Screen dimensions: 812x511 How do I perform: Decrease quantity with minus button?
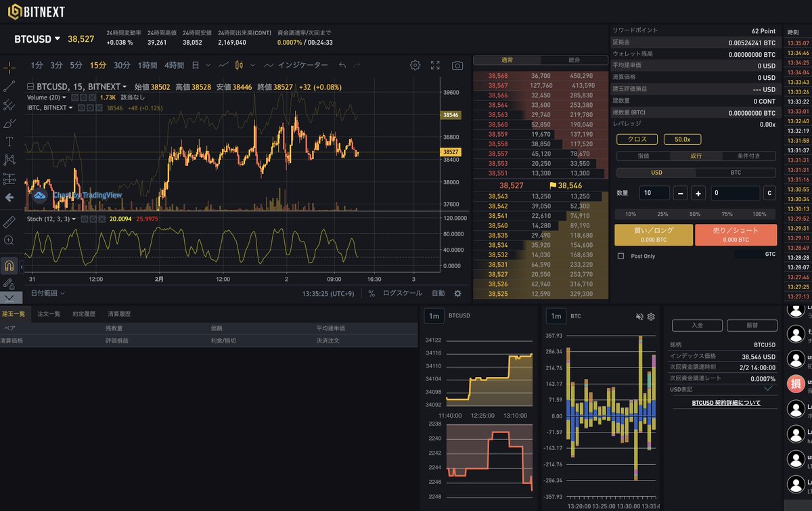pyautogui.click(x=681, y=193)
